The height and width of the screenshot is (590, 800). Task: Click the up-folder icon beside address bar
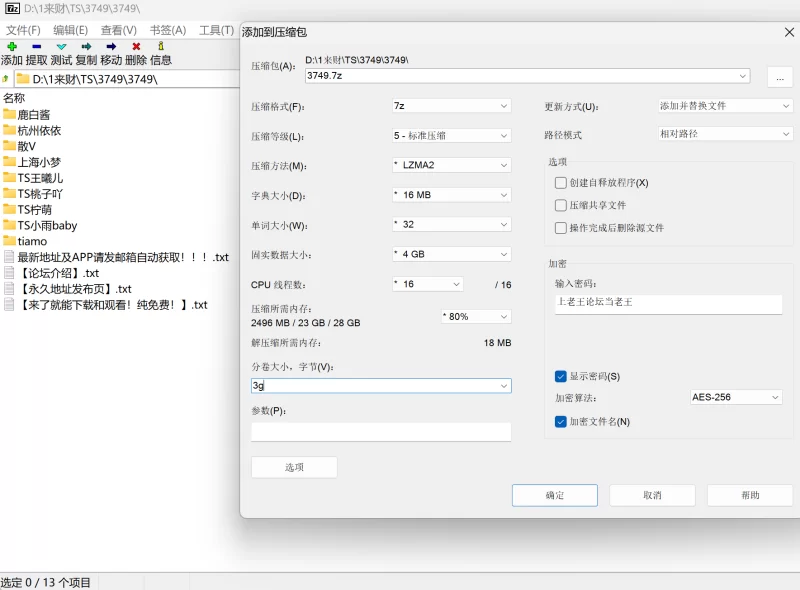pyautogui.click(x=6, y=79)
